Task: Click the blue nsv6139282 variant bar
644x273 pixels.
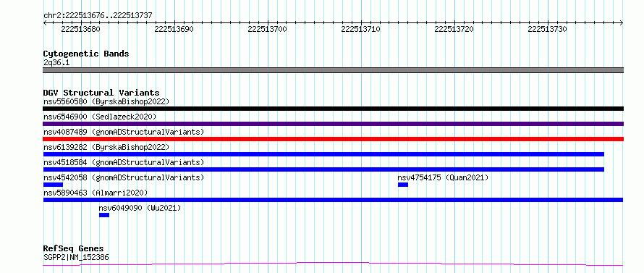Action: [x=323, y=154]
